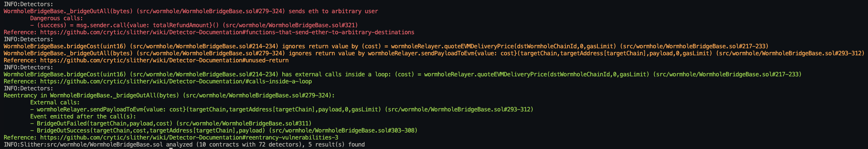Open the arbitrary-destinations detector documentation link
This screenshot has width=868, height=149.
[227, 32]
